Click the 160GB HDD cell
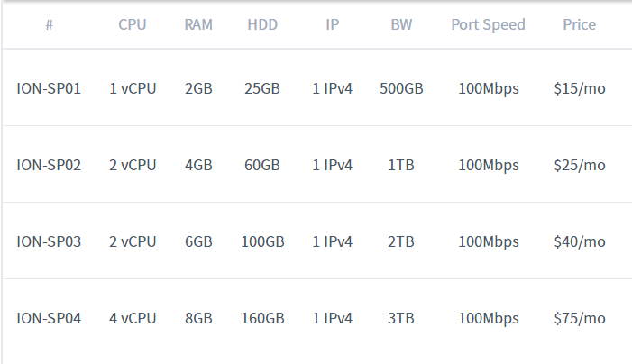632x364 pixels. coord(262,318)
